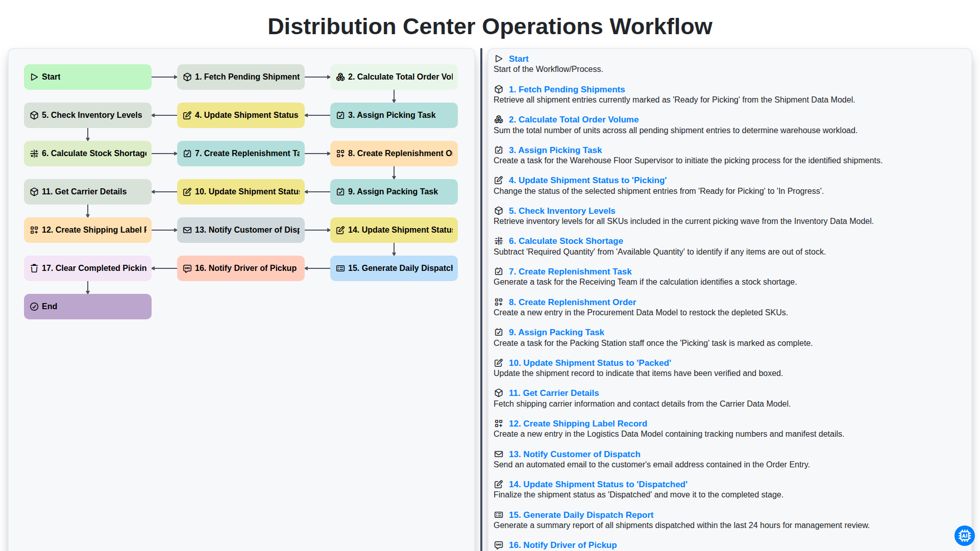Viewport: 980px width, 551px height.
Task: Click the envelope icon beside Notify Customer of Dispatch heading
Action: (499, 454)
